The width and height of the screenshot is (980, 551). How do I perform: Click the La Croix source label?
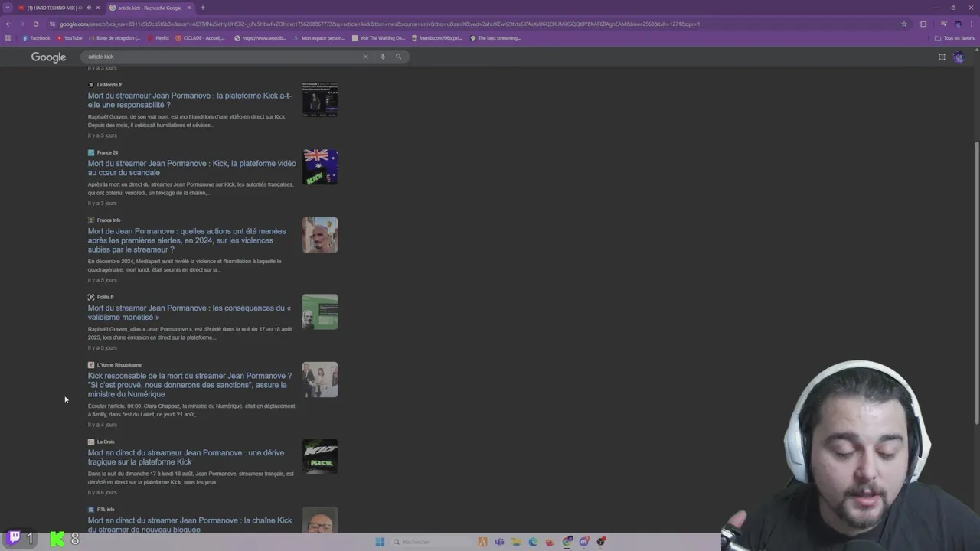[x=106, y=442]
